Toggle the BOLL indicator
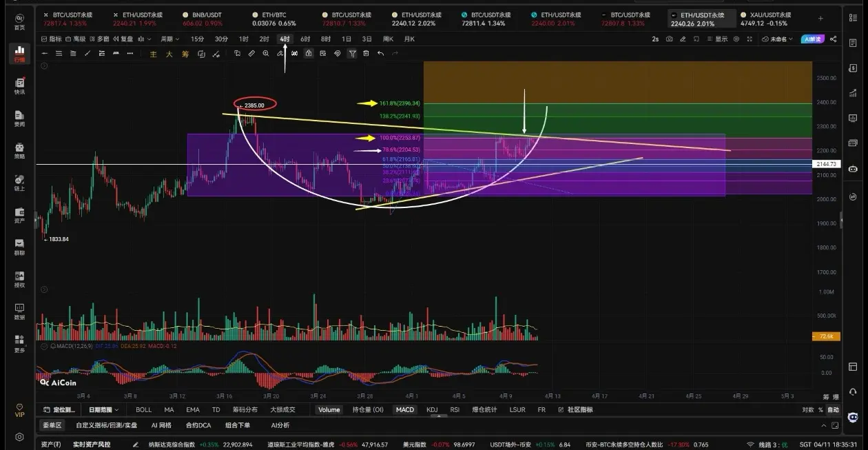 tap(143, 409)
